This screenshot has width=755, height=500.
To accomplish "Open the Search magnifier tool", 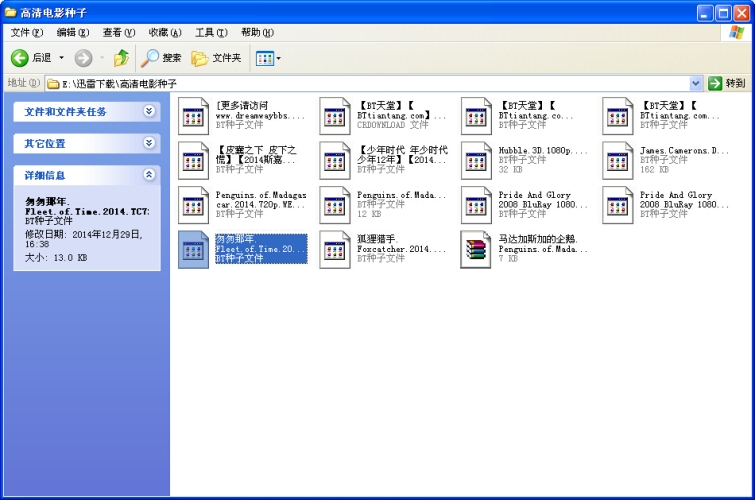I will [x=161, y=58].
